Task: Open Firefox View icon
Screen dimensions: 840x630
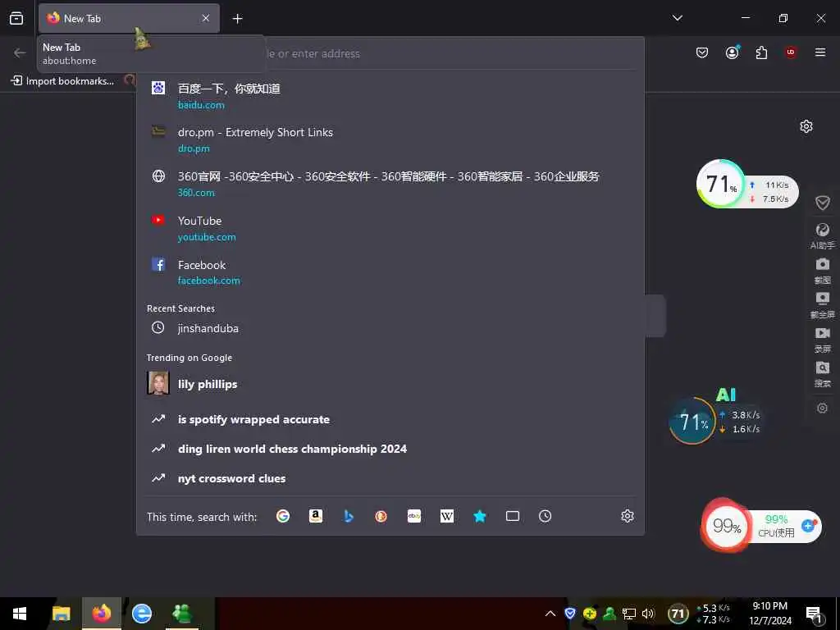Action: [x=16, y=18]
